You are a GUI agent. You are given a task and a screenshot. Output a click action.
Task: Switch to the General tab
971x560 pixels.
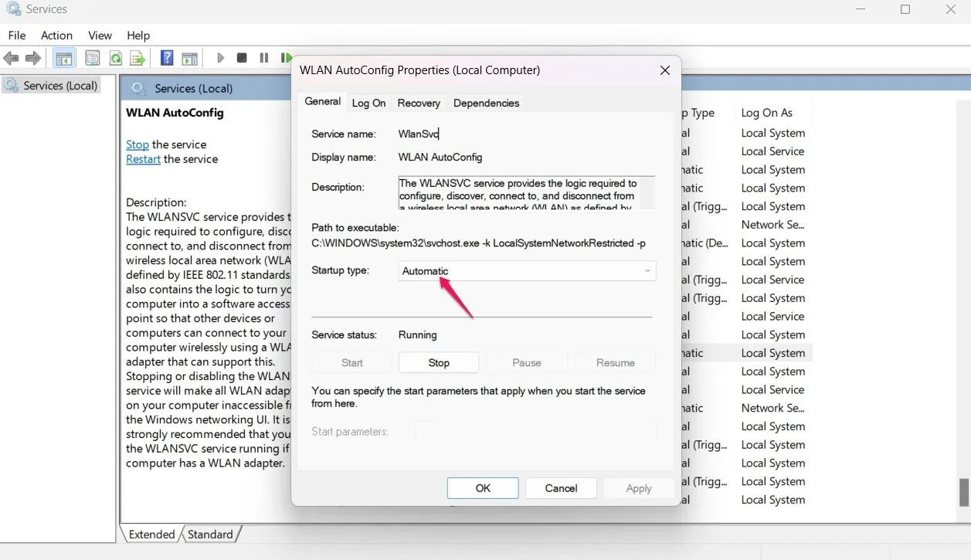click(323, 102)
